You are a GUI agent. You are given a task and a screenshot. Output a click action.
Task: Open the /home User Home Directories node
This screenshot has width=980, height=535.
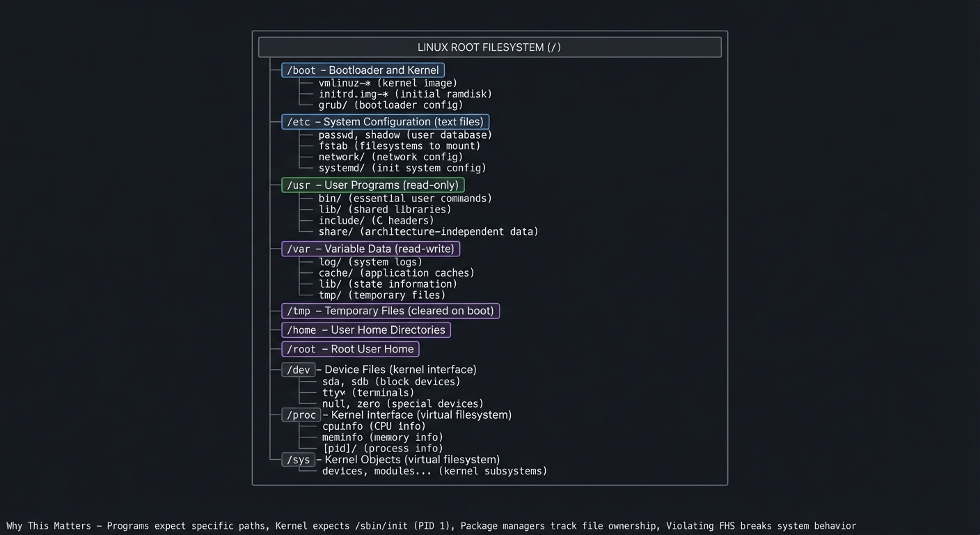point(366,329)
